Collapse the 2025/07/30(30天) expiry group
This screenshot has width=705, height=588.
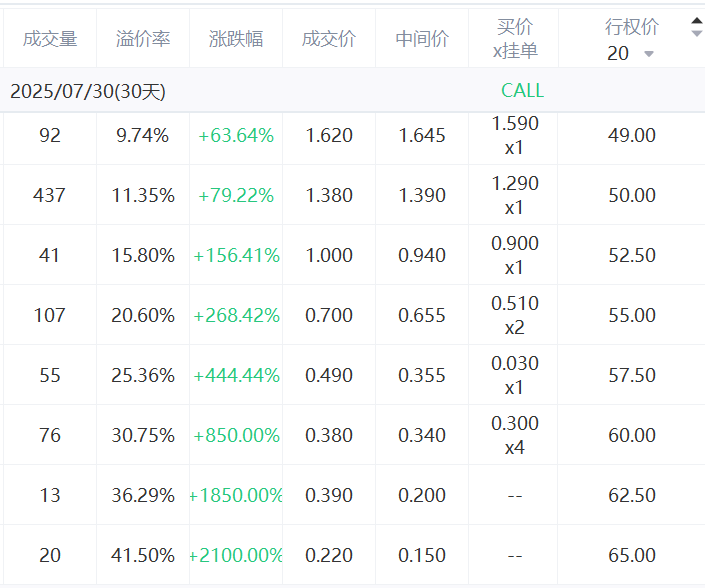(88, 92)
